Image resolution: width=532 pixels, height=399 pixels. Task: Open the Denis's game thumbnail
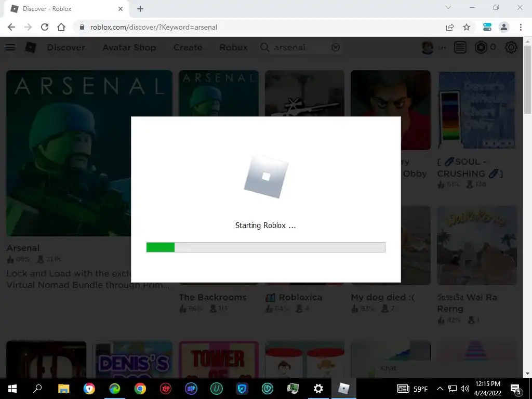(132, 360)
